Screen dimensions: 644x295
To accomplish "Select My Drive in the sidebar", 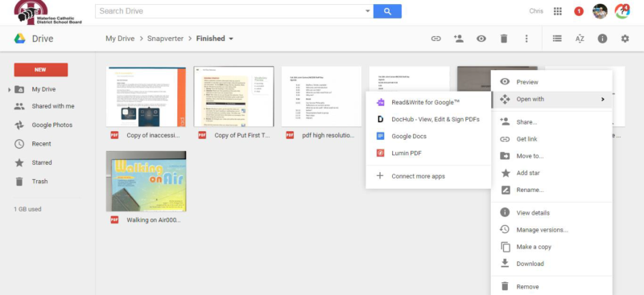I will pyautogui.click(x=43, y=89).
